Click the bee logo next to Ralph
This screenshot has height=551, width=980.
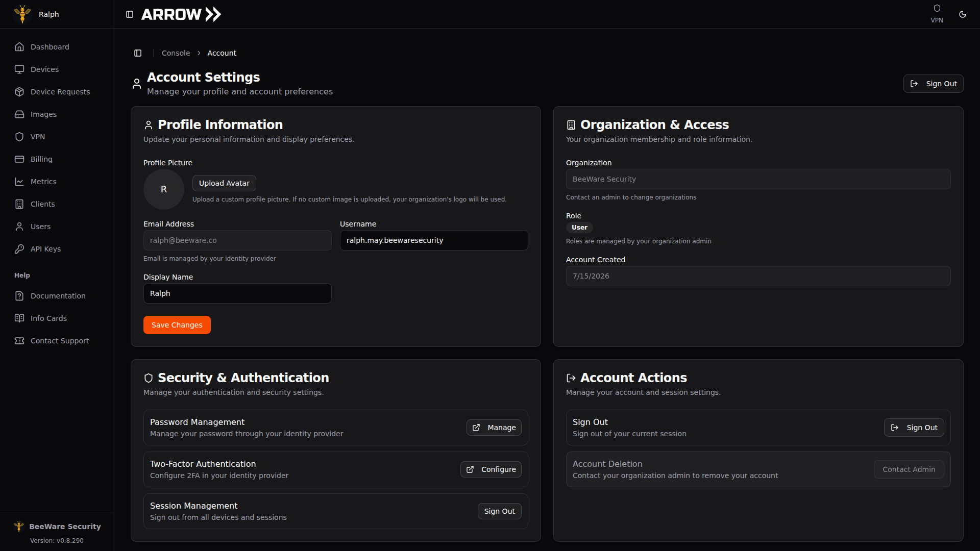pos(22,14)
